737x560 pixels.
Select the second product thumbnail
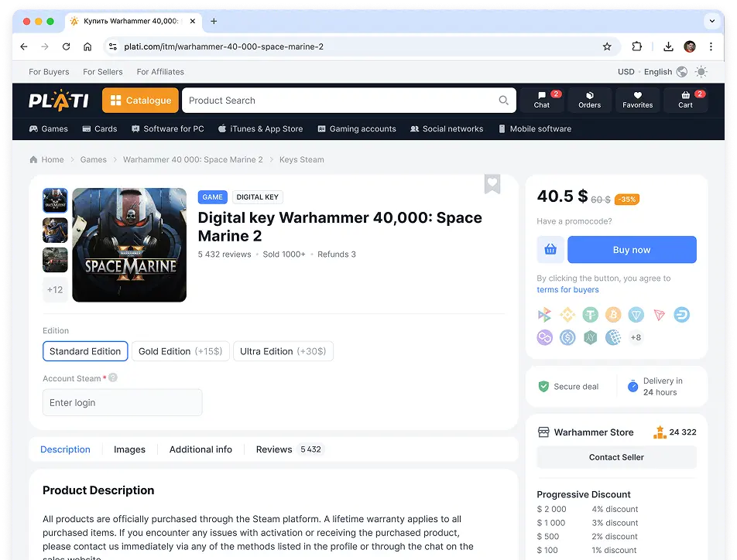tap(55, 230)
